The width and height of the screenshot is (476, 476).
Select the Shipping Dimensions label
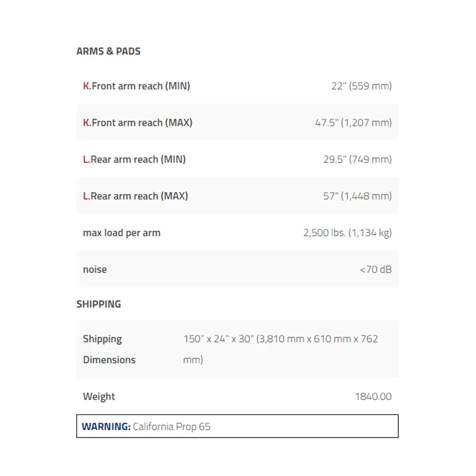click(x=109, y=349)
